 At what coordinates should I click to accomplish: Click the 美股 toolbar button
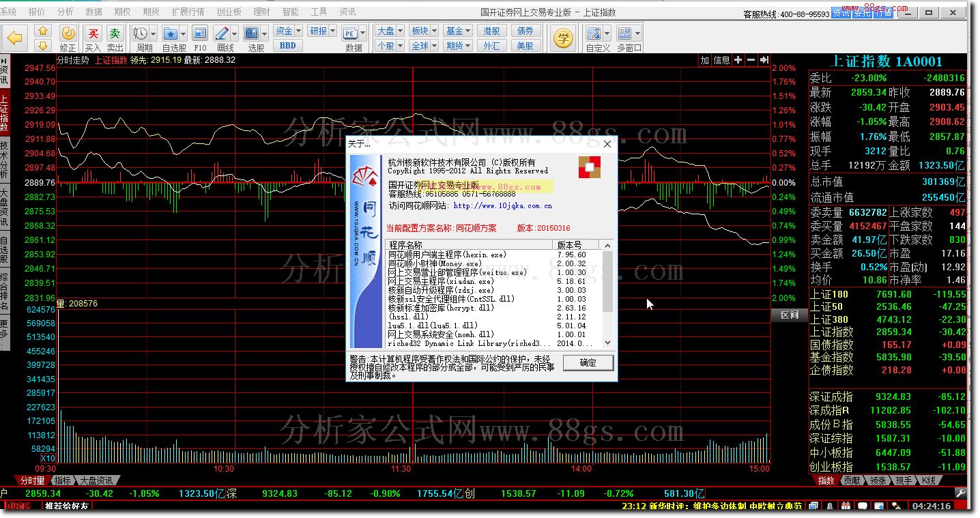click(x=525, y=46)
